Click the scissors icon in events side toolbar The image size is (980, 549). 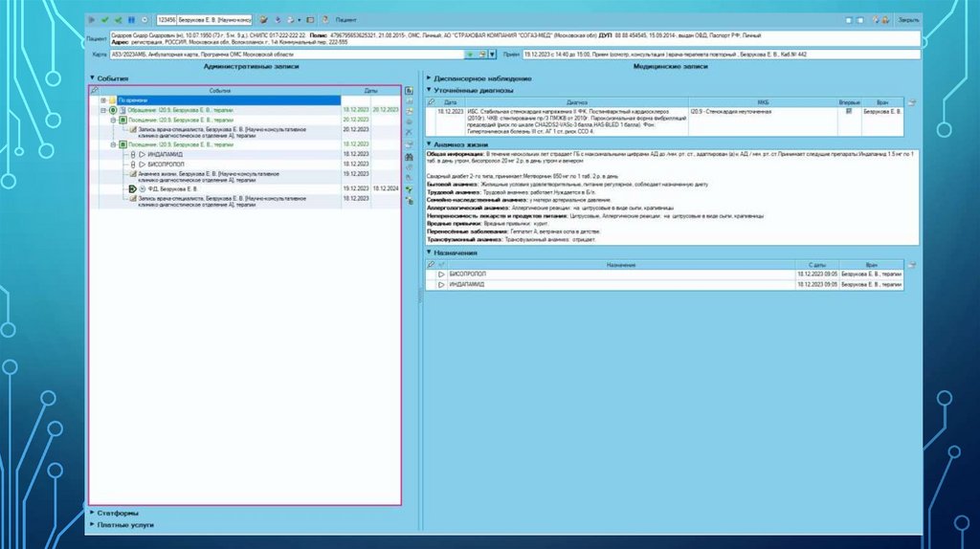click(x=409, y=132)
